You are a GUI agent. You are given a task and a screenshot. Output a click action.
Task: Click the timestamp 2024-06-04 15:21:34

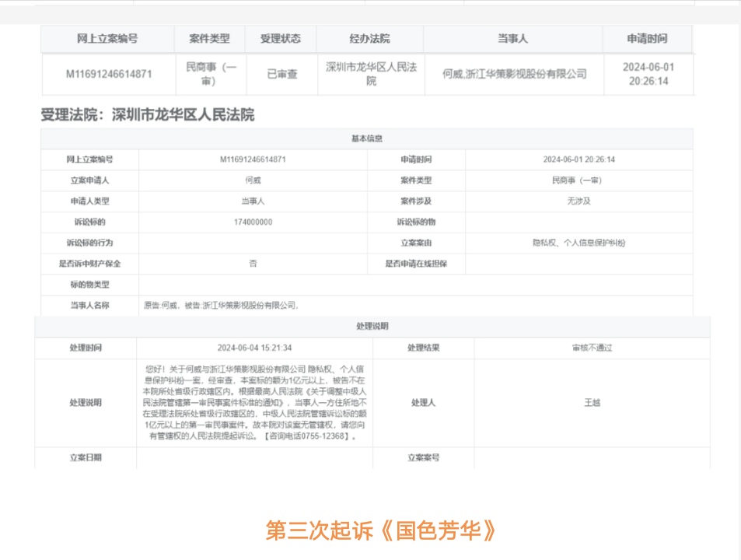[x=254, y=348]
